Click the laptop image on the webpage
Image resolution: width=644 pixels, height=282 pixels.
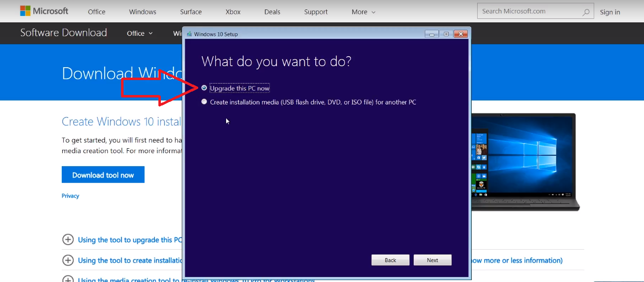pyautogui.click(x=525, y=162)
